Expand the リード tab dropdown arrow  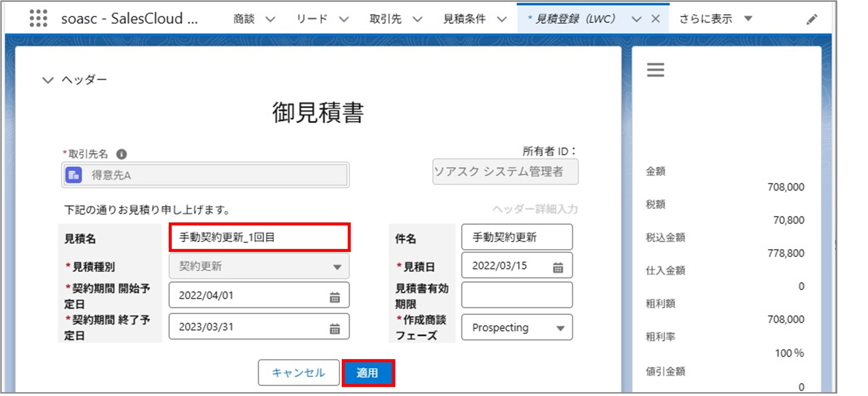(343, 19)
